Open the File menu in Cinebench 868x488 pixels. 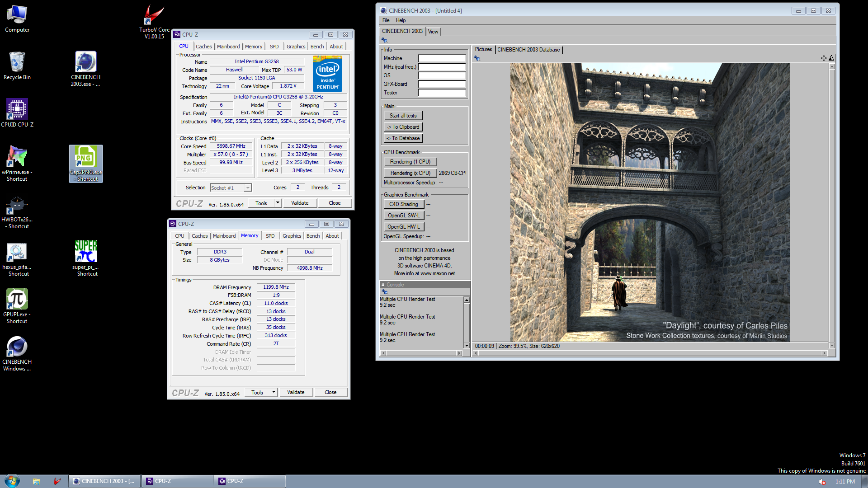coord(386,20)
